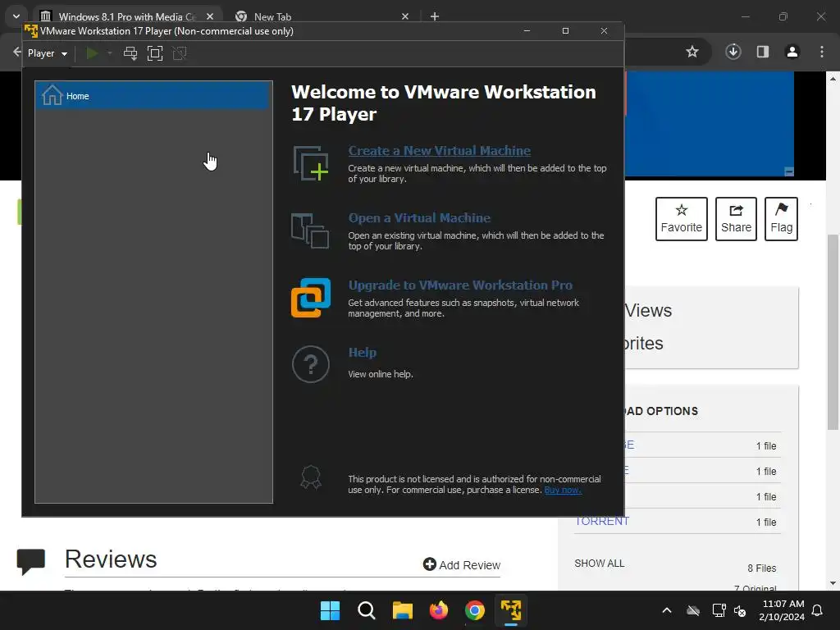
Task: Click the network tray icon
Action: pos(719,610)
